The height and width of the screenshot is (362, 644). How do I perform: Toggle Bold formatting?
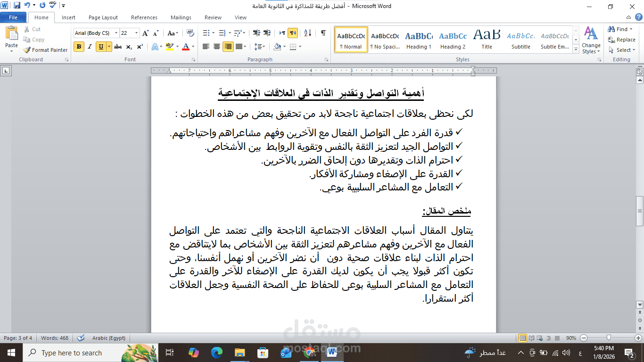[x=78, y=47]
